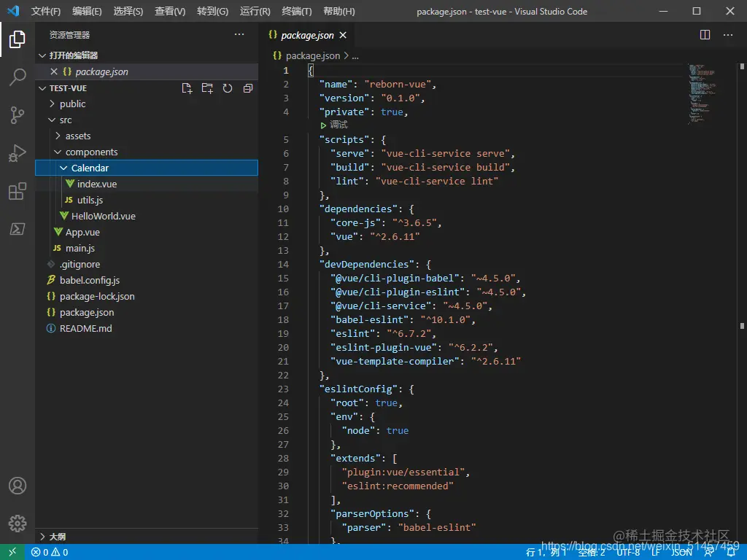
Task: Open the 选择(S) menu
Action: 128,11
